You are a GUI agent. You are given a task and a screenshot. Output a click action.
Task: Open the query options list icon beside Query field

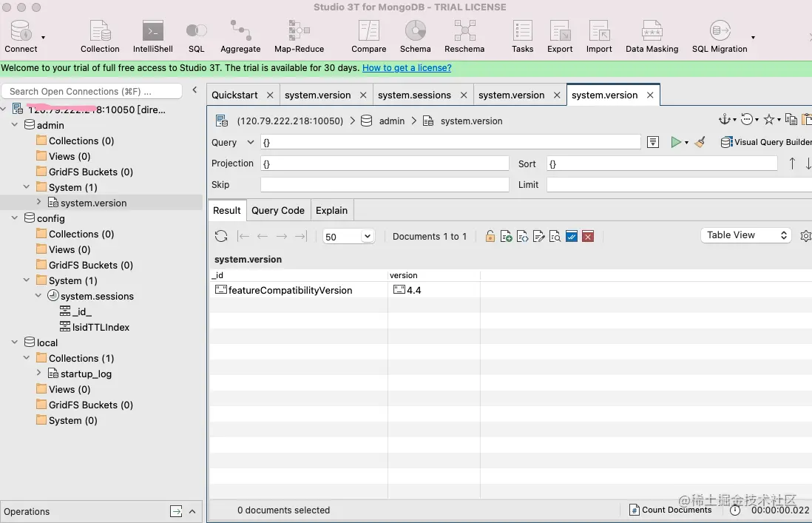[x=653, y=142]
